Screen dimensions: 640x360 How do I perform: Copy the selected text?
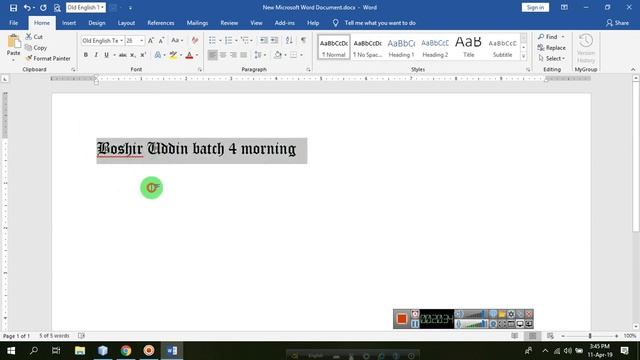point(36,48)
